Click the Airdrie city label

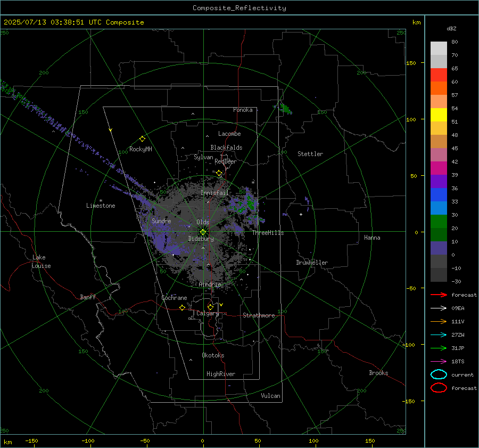210,284
